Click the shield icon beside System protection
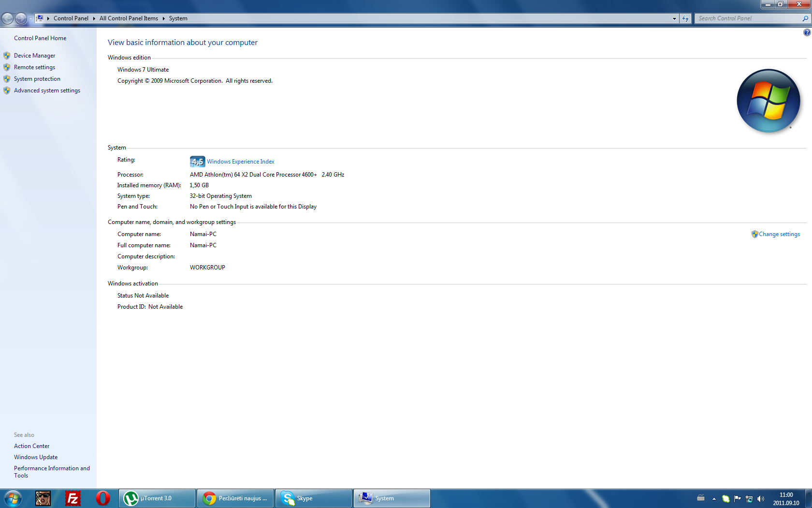 coord(7,79)
